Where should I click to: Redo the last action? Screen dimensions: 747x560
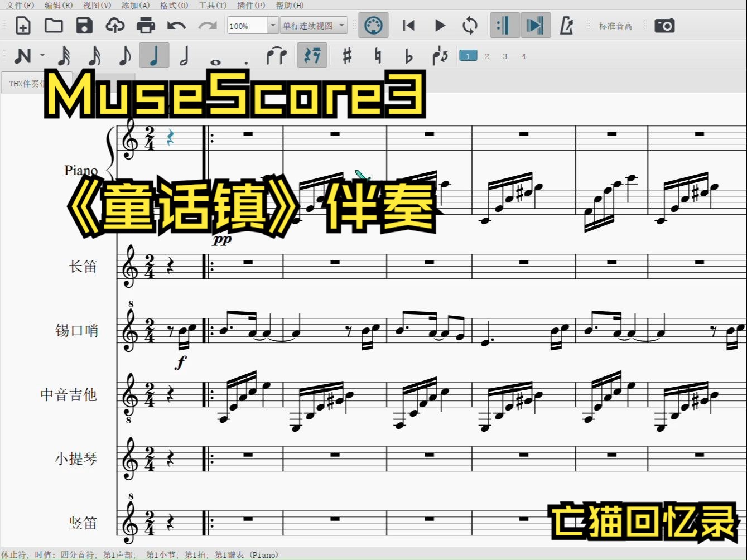(x=208, y=26)
